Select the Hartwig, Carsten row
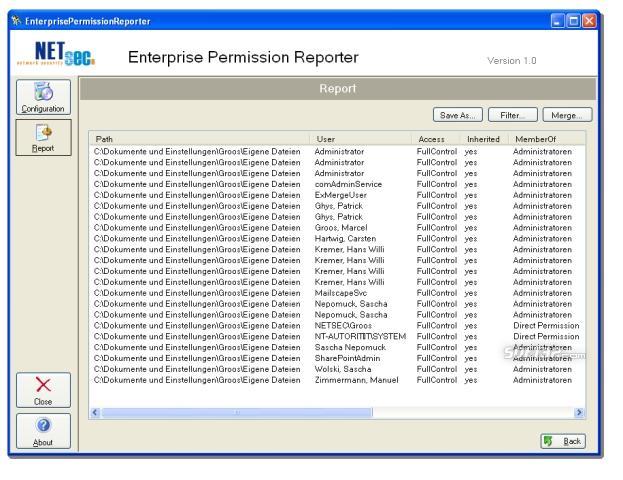 pos(337,238)
